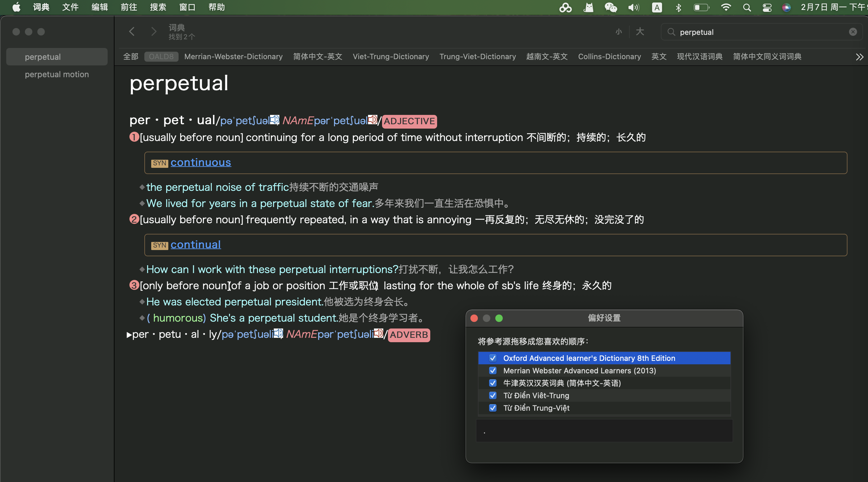Play NAmE pronunciation audio for perpetually

pos(378,333)
